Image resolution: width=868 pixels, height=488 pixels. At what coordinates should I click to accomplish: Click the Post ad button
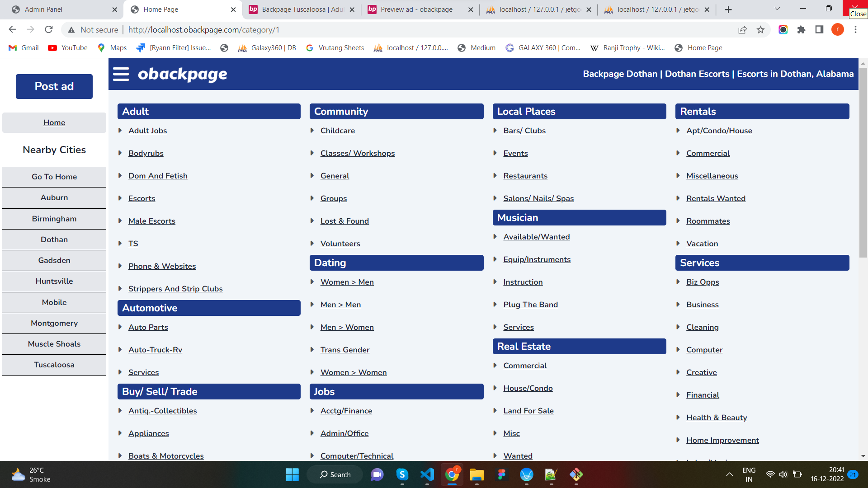point(54,86)
